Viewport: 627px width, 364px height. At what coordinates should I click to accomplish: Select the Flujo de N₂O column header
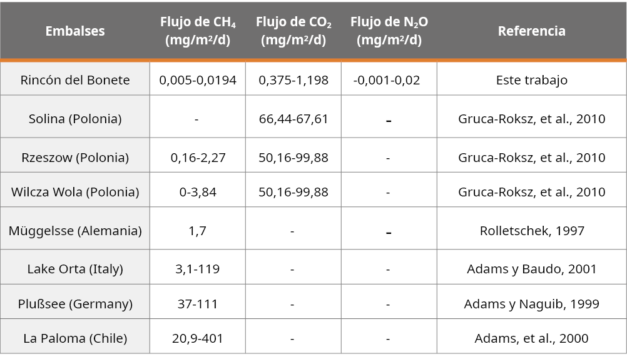(x=389, y=31)
